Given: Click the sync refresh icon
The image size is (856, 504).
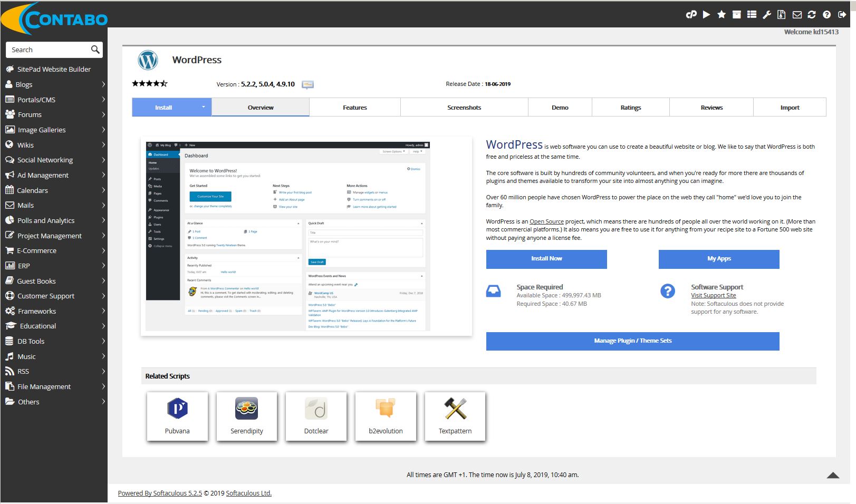Looking at the screenshot, I should [812, 15].
